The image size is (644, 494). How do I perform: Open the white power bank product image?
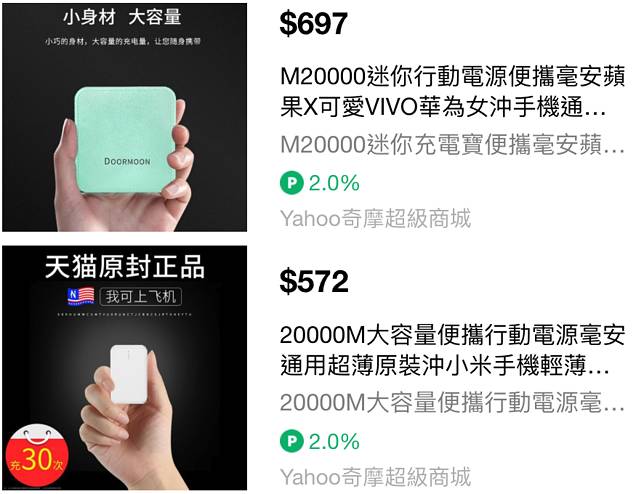point(124,368)
